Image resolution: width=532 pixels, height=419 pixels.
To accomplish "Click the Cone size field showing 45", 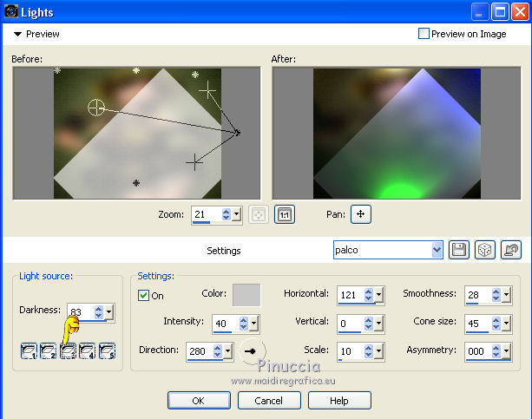I will (x=479, y=324).
